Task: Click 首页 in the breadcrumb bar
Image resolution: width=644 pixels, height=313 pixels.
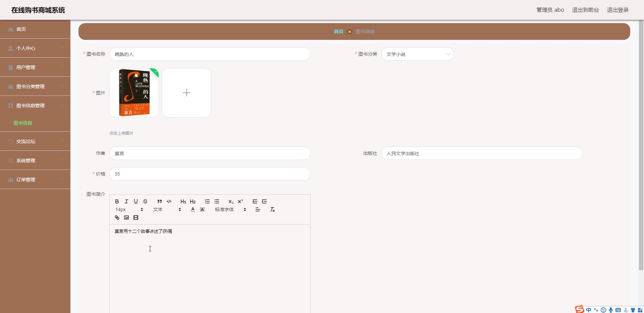Action: coord(338,31)
